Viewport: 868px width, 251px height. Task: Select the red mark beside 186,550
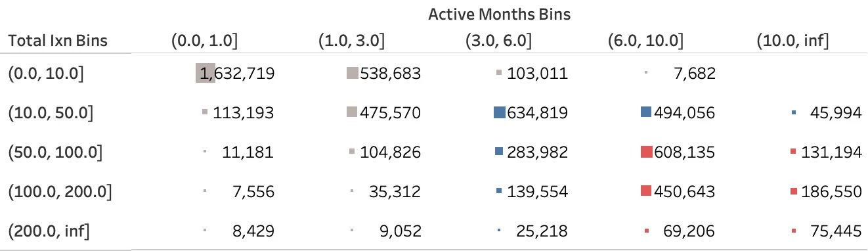pyautogui.click(x=794, y=191)
